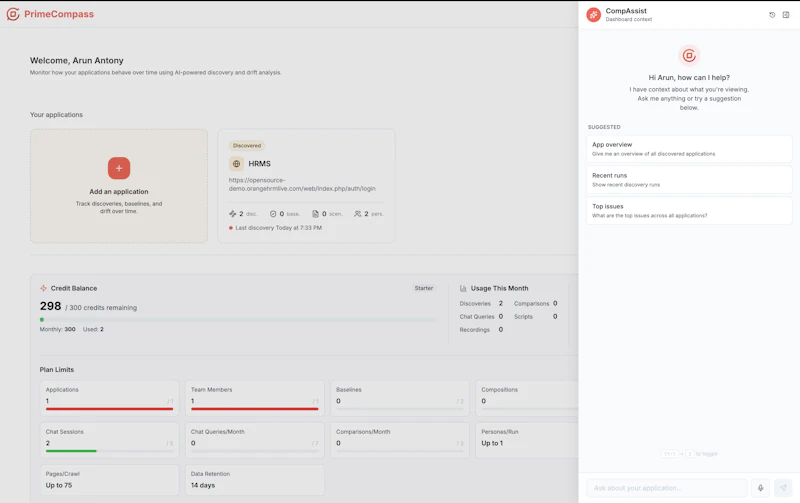
Task: Open the Add an application card
Action: (119, 186)
